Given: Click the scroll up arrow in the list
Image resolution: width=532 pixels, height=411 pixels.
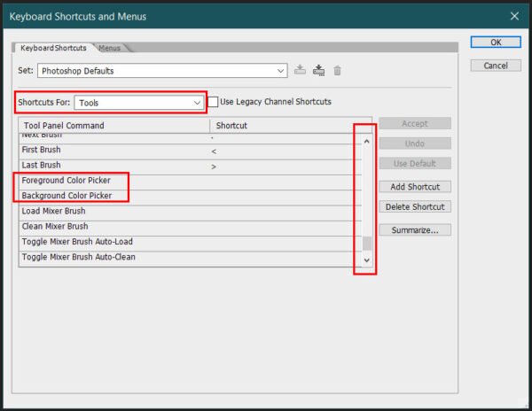Looking at the screenshot, I should tap(366, 142).
